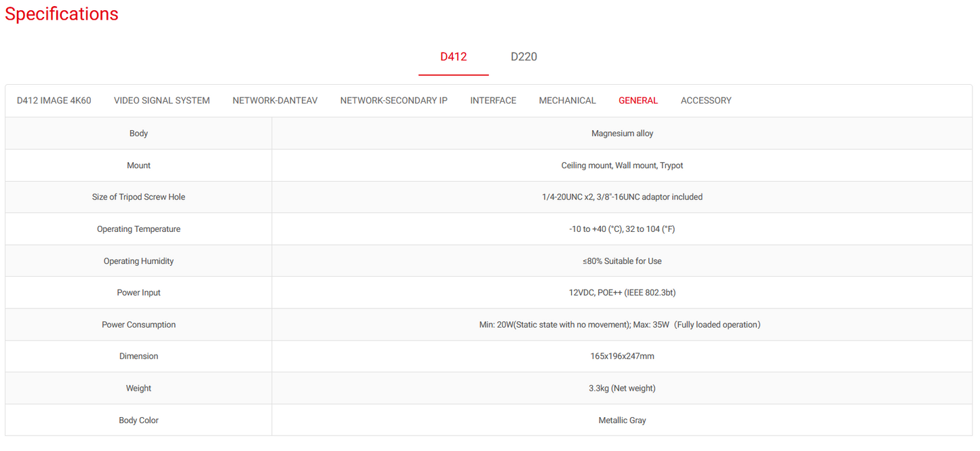Click the Operating Temperature value text
980x451 pixels.
pyautogui.click(x=622, y=229)
